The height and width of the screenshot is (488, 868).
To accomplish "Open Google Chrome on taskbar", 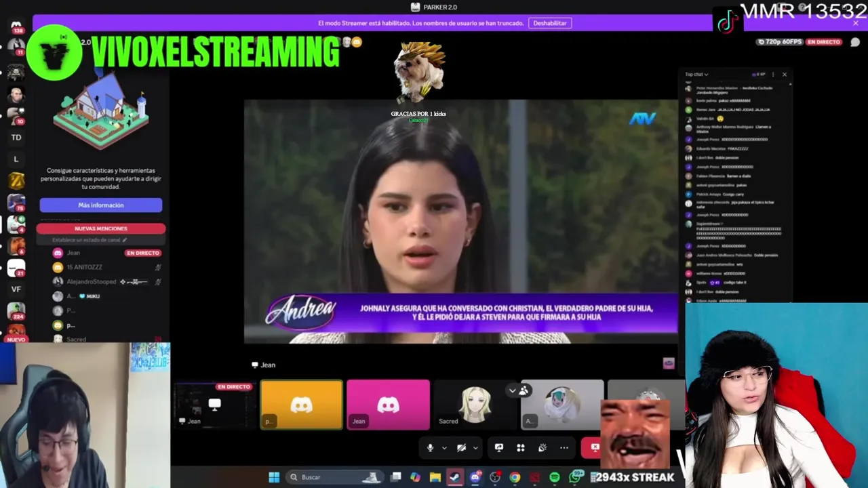I will [x=515, y=477].
